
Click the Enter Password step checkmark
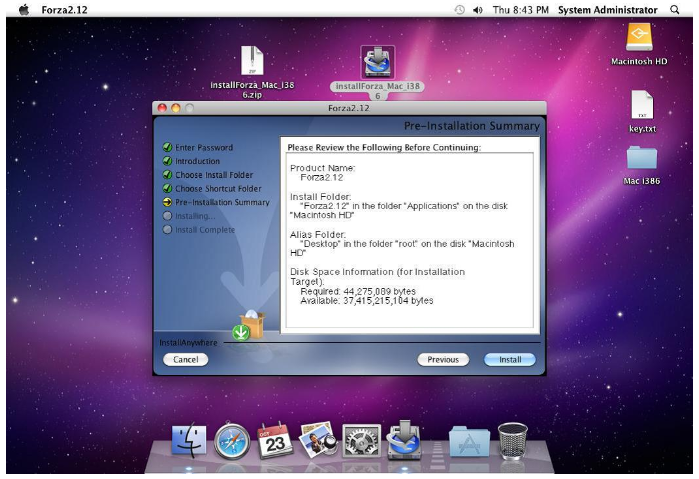pyautogui.click(x=168, y=147)
